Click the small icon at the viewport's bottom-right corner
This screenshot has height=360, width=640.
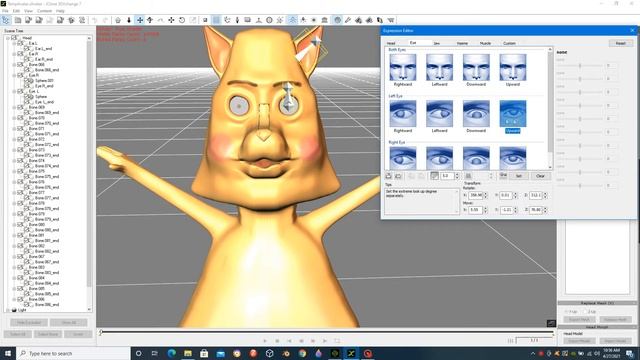[551, 323]
